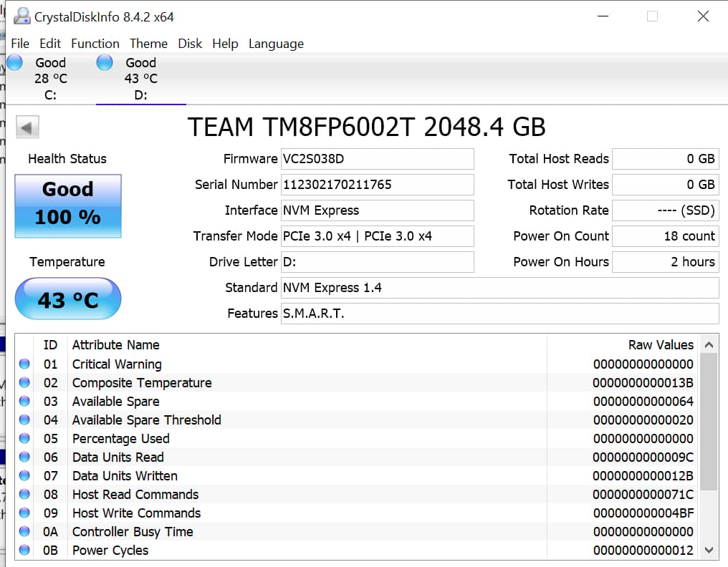Click the status orb next to Power Cycles
Screen dimensions: 728x567
pyautogui.click(x=24, y=550)
